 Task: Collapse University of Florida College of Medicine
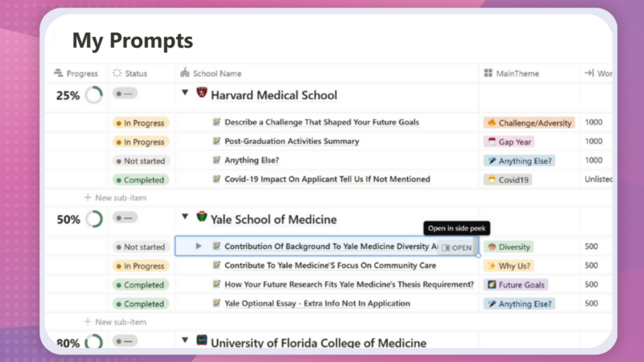click(x=186, y=340)
